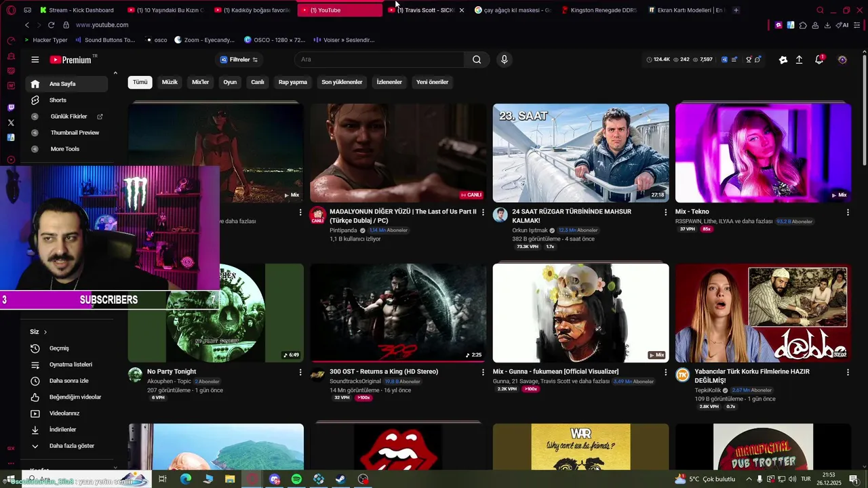868x488 pixels.
Task: Open the browser downloads icon
Action: [827, 25]
